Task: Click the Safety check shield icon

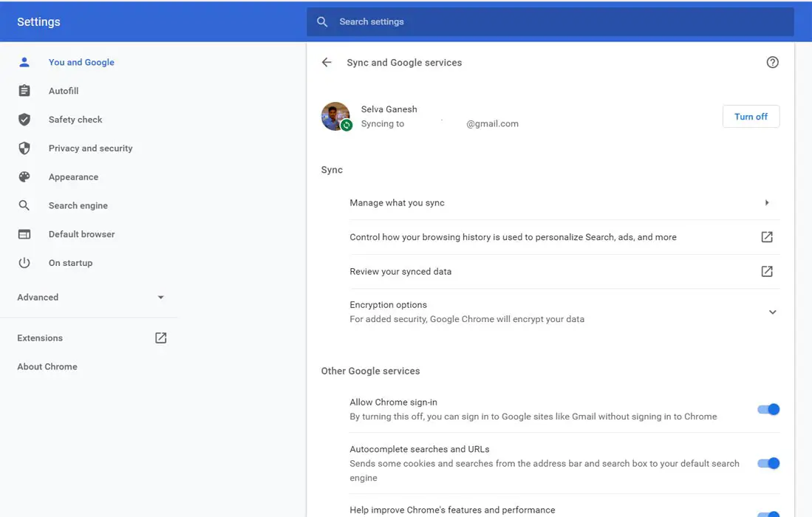Action: click(x=24, y=120)
